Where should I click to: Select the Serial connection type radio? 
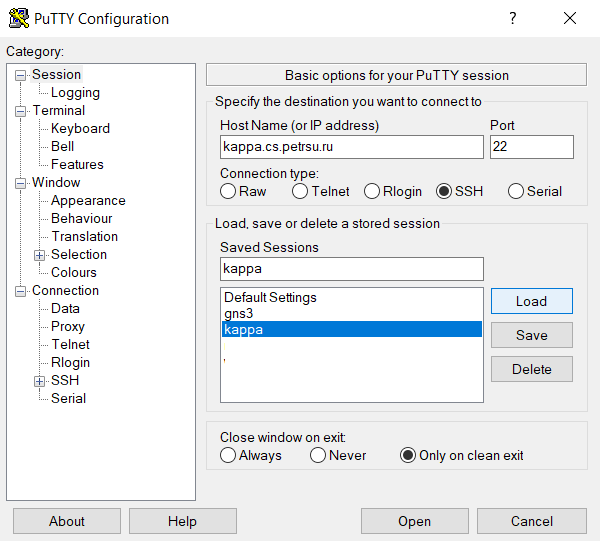(516, 191)
